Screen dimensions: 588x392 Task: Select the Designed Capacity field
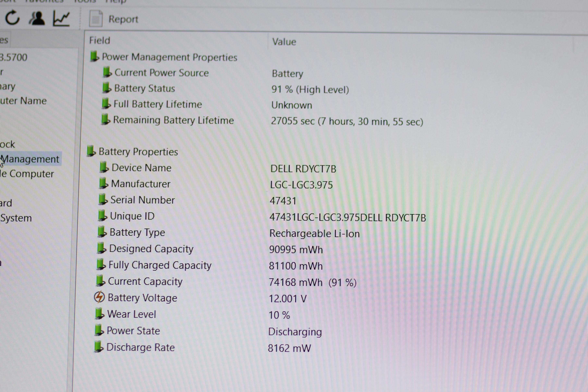151,249
